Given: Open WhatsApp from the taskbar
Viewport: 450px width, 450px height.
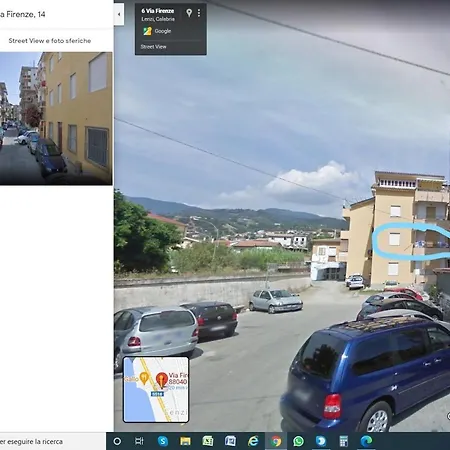Looking at the screenshot, I should click(x=298, y=441).
